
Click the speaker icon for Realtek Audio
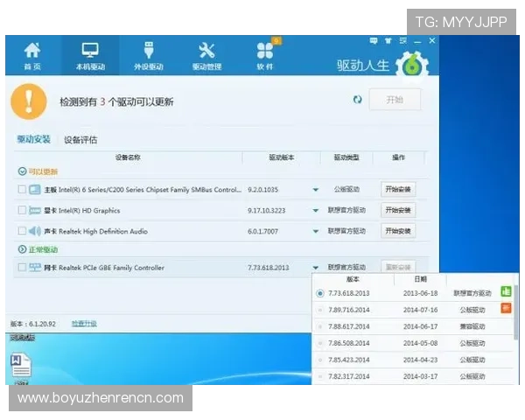point(34,231)
